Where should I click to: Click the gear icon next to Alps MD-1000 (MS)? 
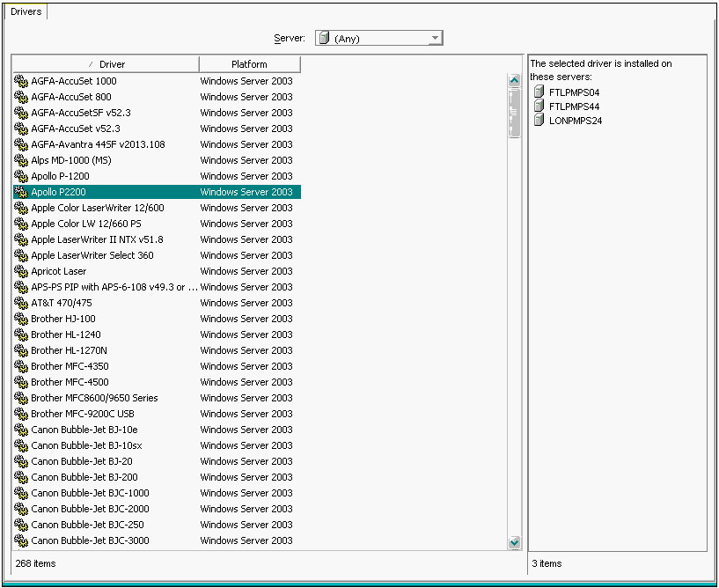(21, 160)
